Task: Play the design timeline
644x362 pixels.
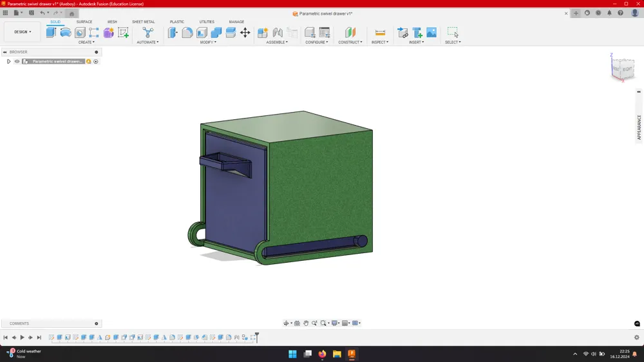Action: (x=22, y=338)
